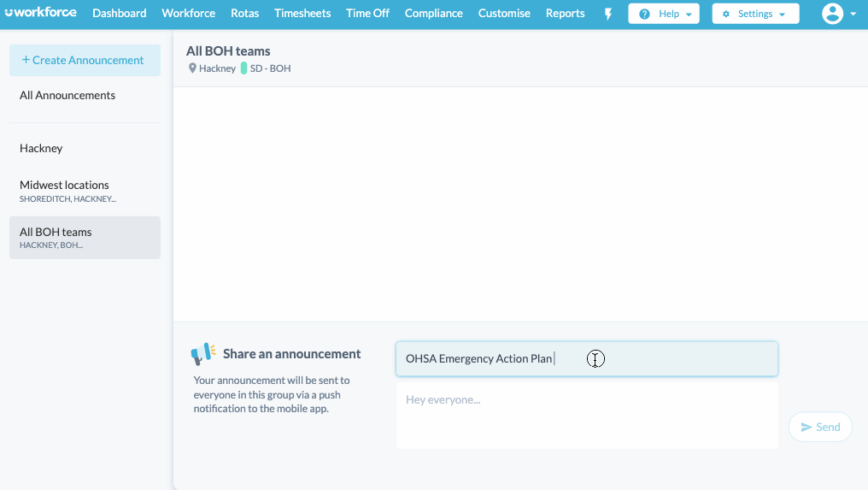Open the Compliance menu item
This screenshot has width=868, height=490.
(x=434, y=14)
